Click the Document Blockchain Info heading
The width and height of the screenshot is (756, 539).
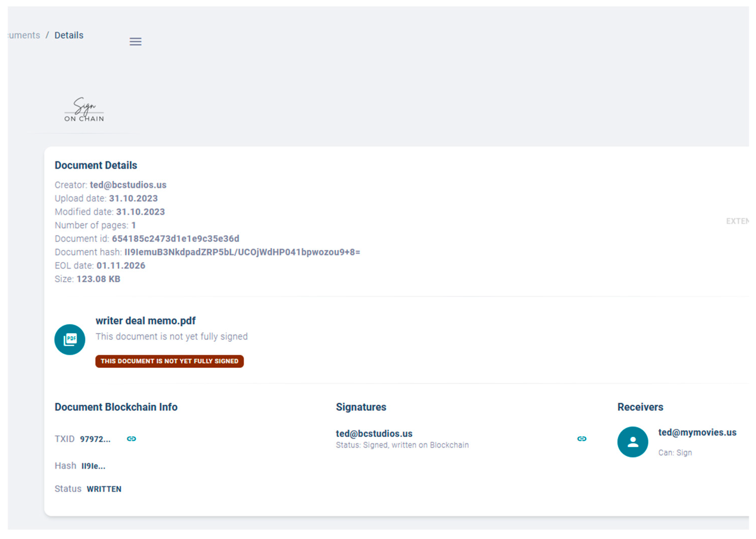[116, 407]
